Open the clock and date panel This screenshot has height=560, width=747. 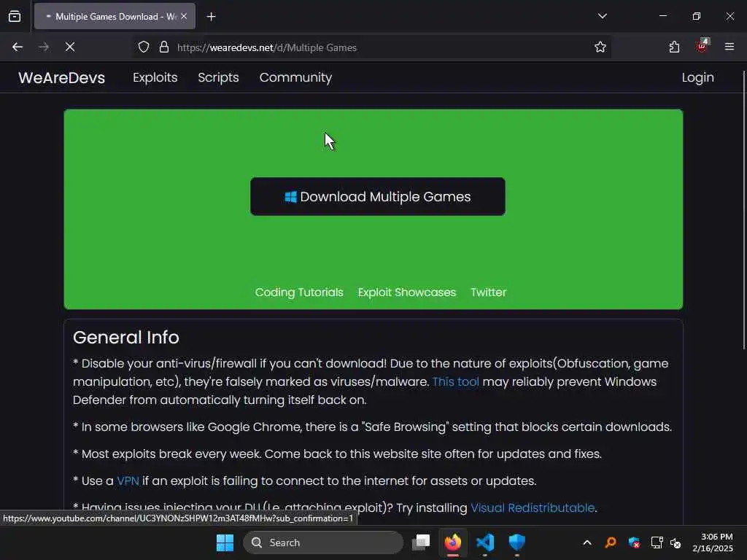pos(713,542)
